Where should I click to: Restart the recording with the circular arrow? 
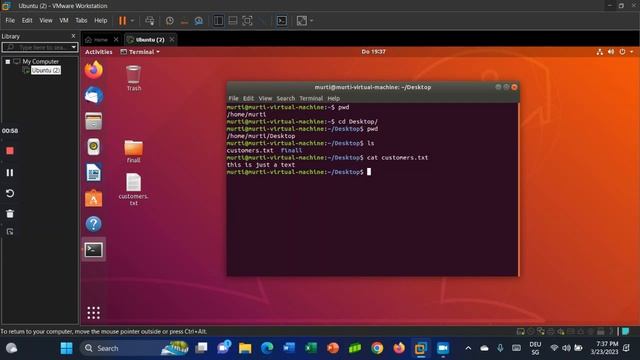10,193
